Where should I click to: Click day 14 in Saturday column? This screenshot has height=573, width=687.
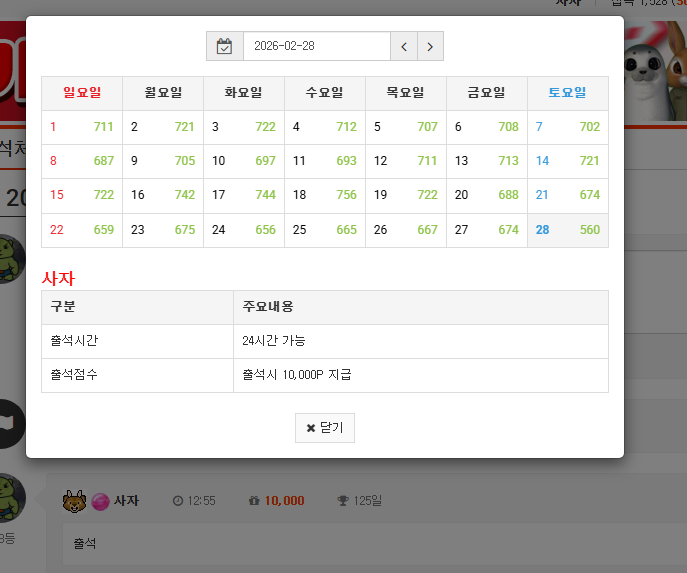567,161
